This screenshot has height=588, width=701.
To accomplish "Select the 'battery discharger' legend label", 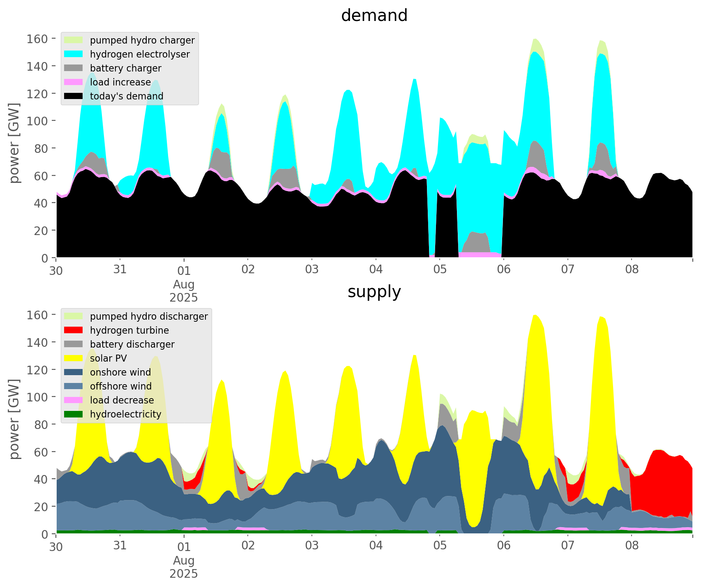I will [132, 344].
